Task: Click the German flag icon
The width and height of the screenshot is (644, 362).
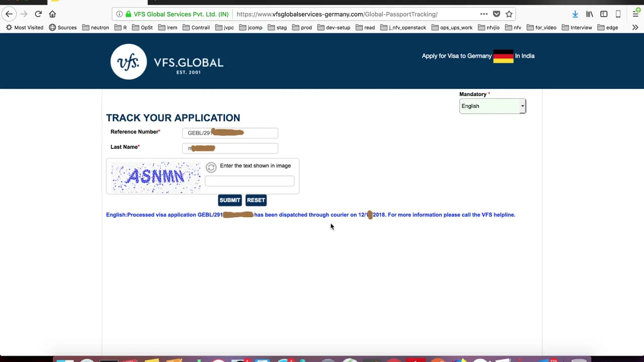Action: (503, 56)
